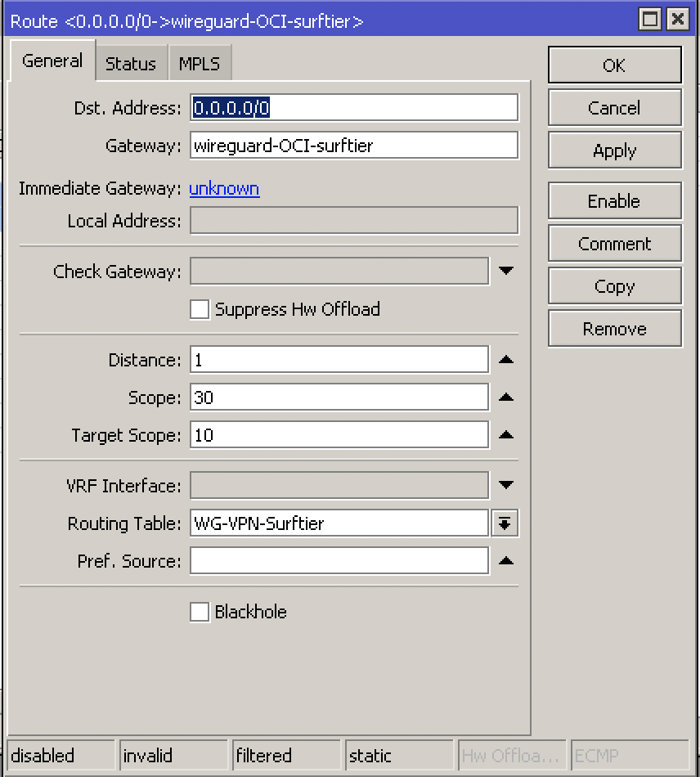700x777 pixels.
Task: Click the Scope increment arrow
Action: coord(505,397)
